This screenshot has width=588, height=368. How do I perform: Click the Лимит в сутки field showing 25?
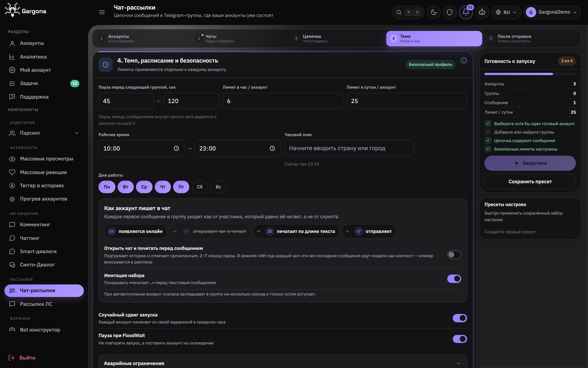point(406,101)
